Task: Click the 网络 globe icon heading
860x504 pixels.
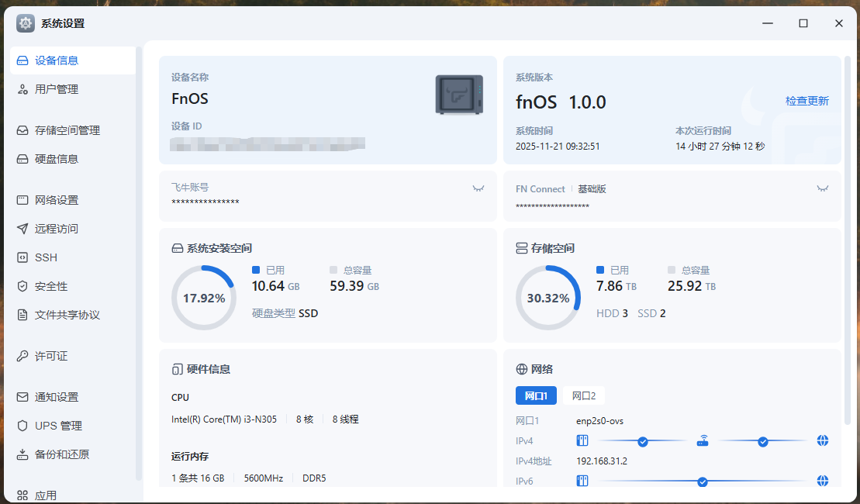Action: [522, 369]
